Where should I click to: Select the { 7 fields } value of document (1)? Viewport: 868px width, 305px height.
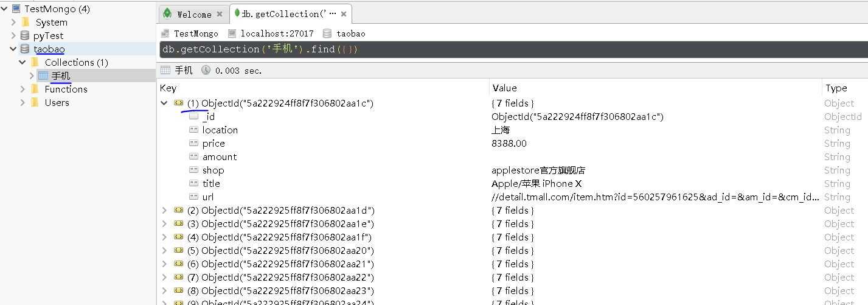coord(513,103)
